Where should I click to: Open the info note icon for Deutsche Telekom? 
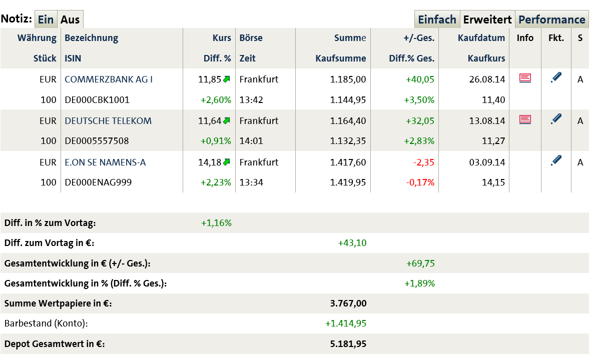point(525,119)
